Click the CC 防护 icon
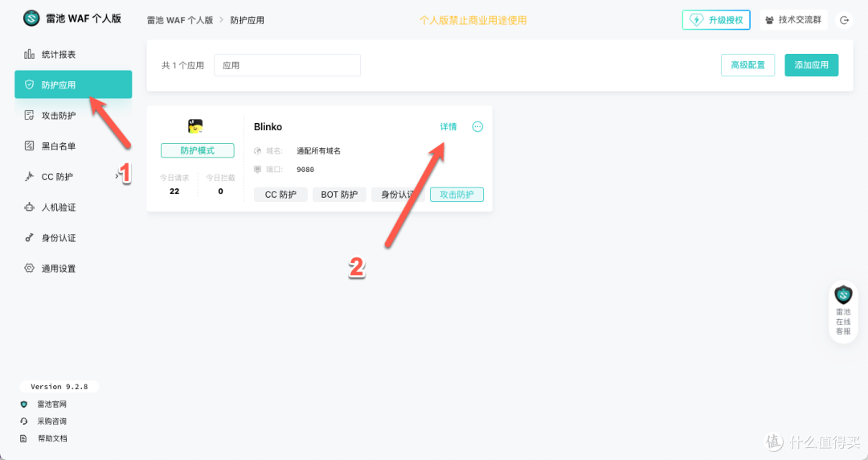868x460 pixels. [30, 176]
